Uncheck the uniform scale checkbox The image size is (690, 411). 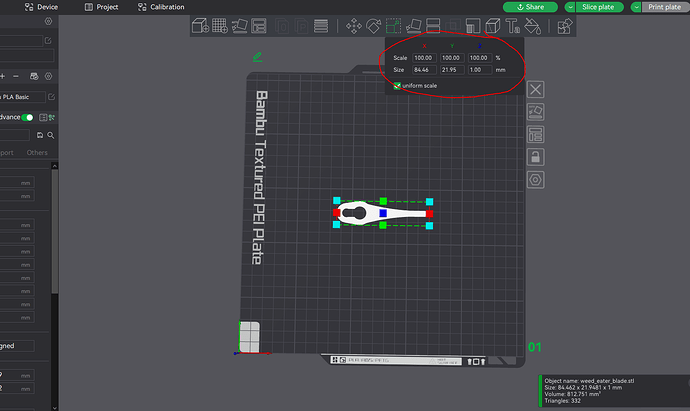[x=397, y=86]
